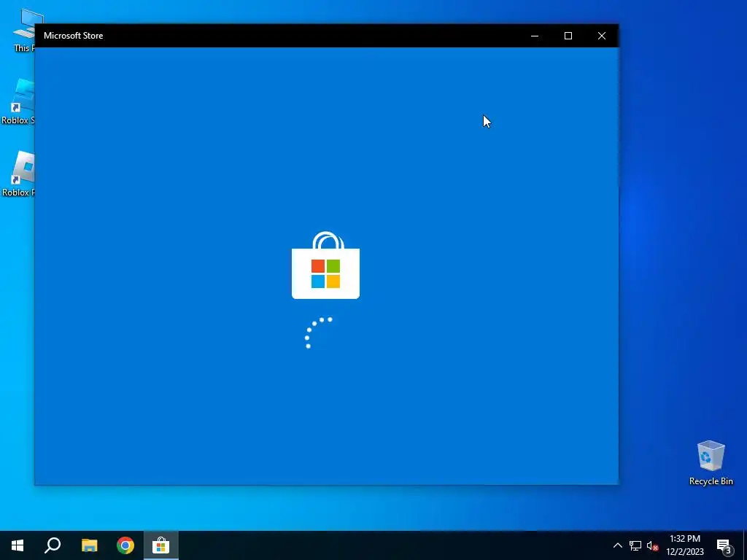Screen dimensions: 747x560
Task: Click the Microsoft Store shopping bag logo
Action: click(325, 265)
